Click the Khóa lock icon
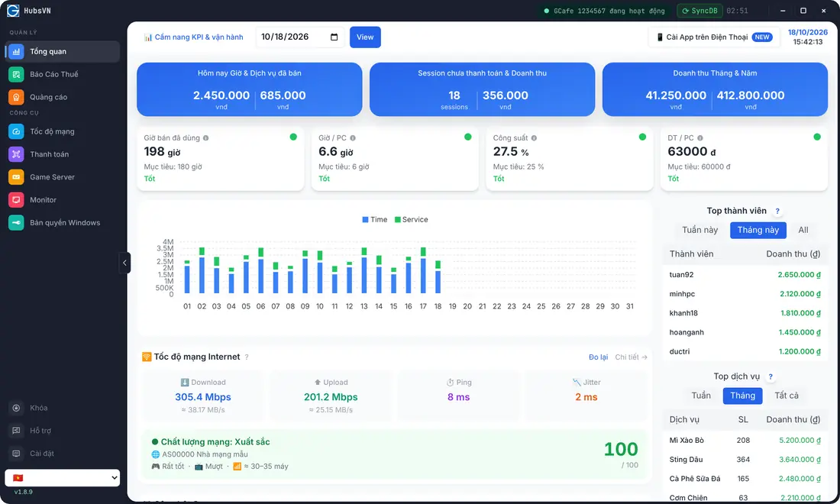Image resolution: width=840 pixels, height=504 pixels. coord(16,408)
